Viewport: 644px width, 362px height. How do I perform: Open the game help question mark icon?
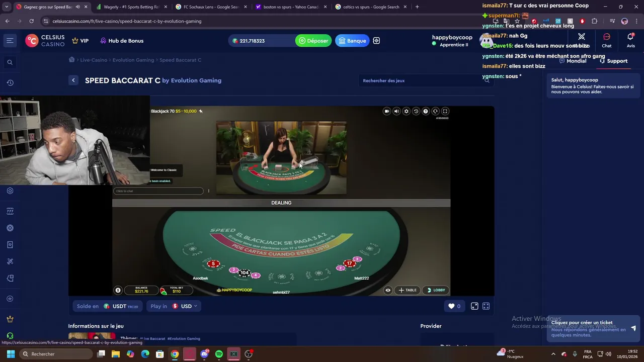[x=426, y=111]
